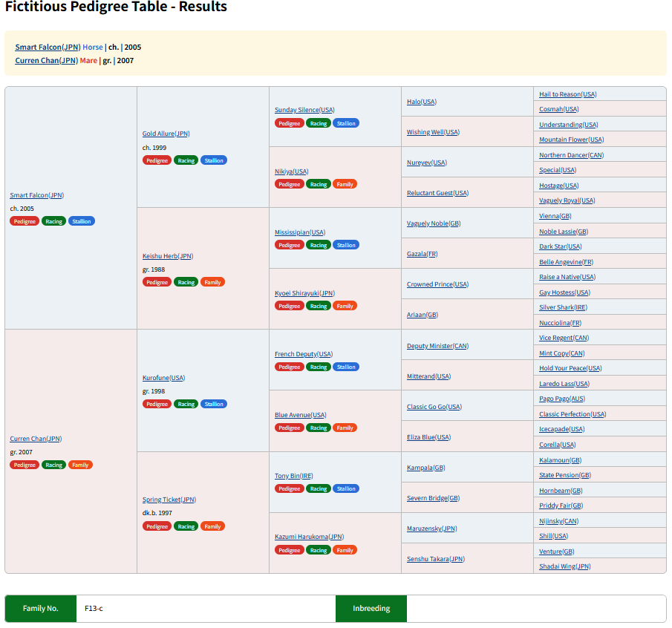The image size is (672, 628).
Task: Open Kyoei Shirayuki(JPN) link
Action: 304,293
